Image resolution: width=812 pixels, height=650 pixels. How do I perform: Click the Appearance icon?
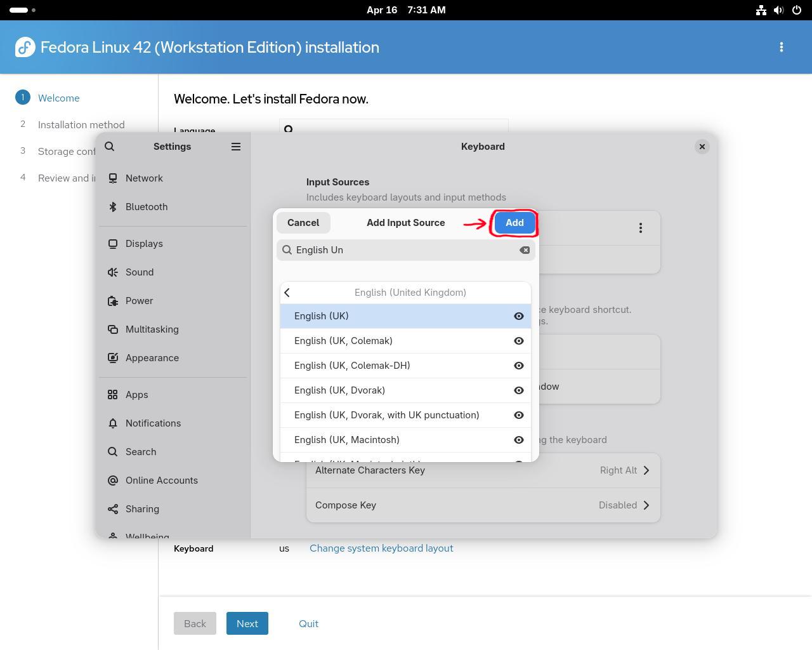coord(113,358)
